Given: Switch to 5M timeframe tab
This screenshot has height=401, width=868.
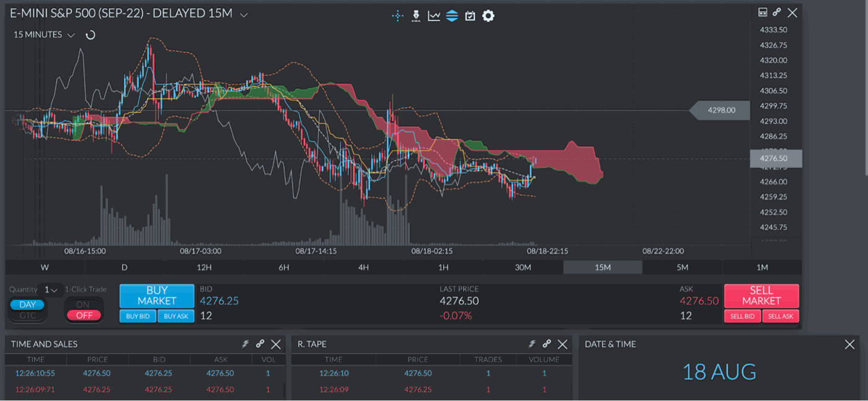Looking at the screenshot, I should tap(683, 267).
